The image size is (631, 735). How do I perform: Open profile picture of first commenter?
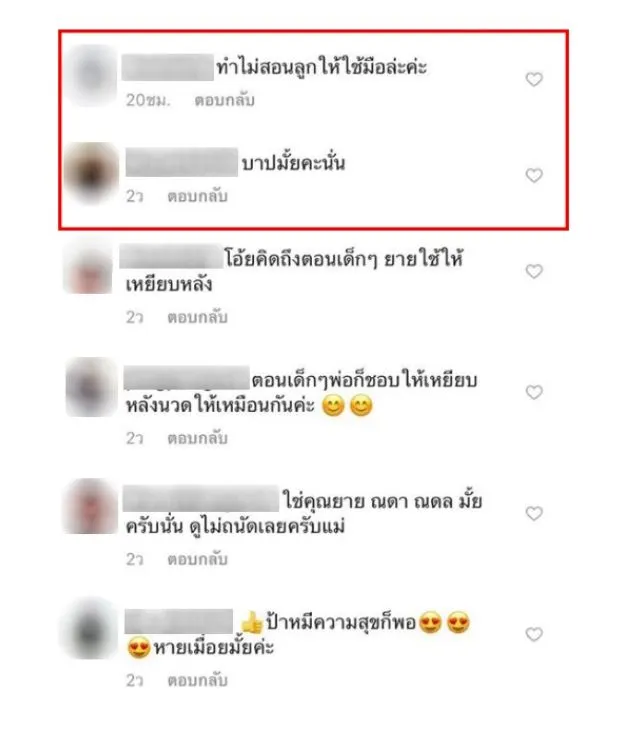click(x=90, y=75)
